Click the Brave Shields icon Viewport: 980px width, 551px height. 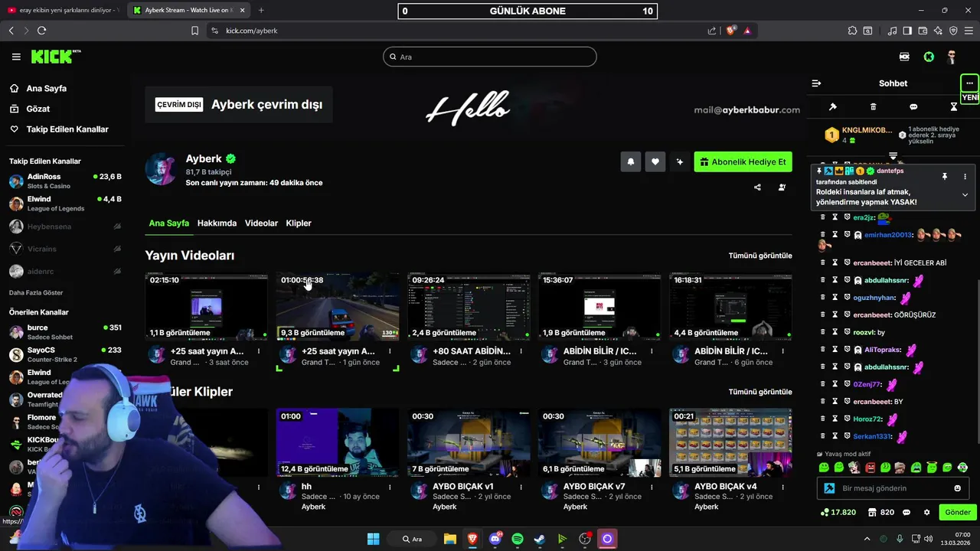[730, 31]
